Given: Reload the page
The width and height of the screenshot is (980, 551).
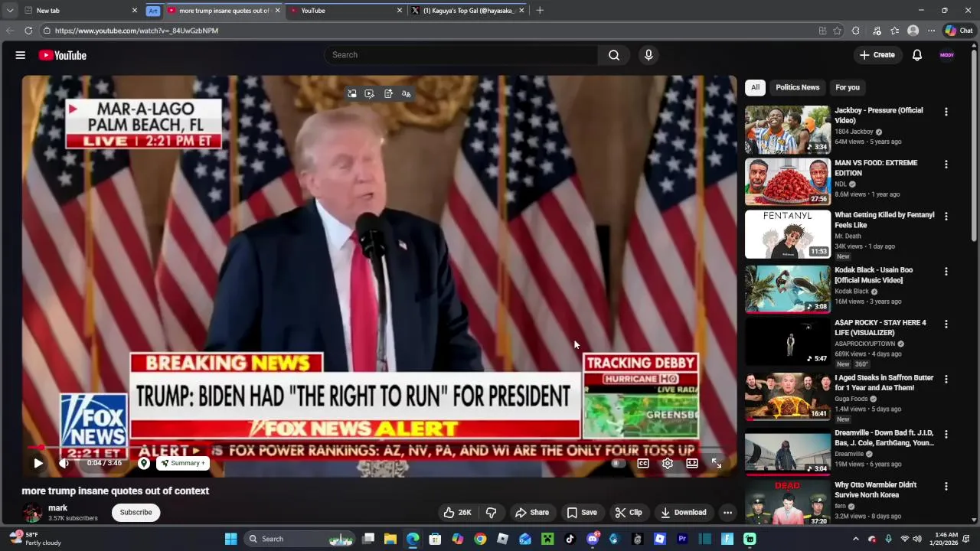Looking at the screenshot, I should (x=28, y=31).
